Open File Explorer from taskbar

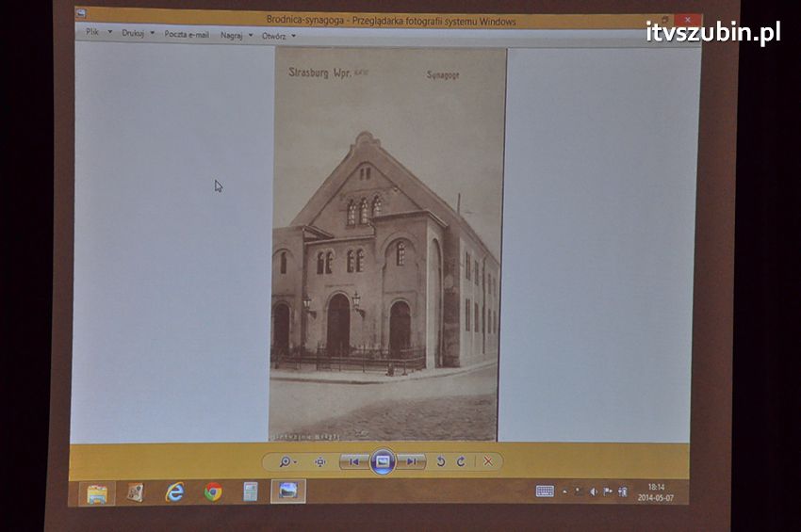pos(97,493)
